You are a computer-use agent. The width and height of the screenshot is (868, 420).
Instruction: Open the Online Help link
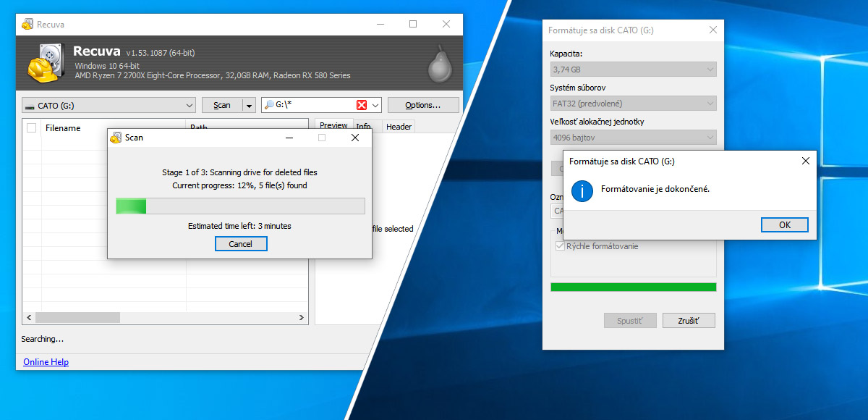click(x=46, y=362)
